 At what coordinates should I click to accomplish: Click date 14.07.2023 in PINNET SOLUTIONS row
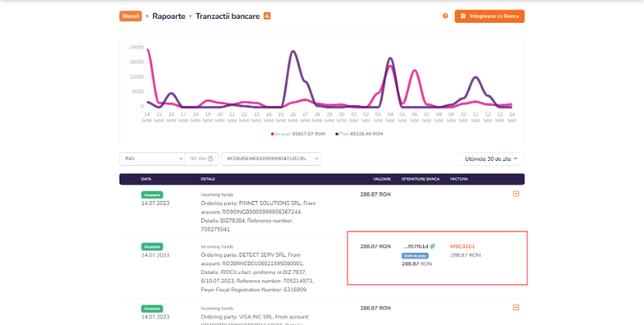pos(156,203)
